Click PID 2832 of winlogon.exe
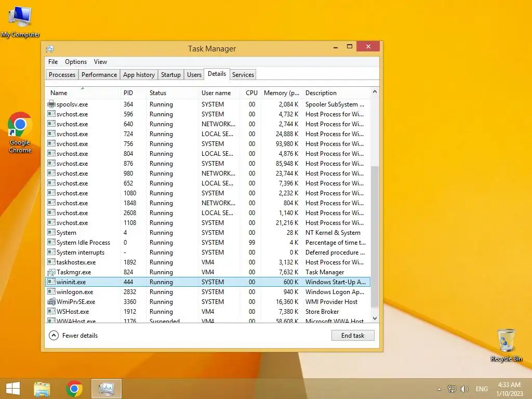The width and height of the screenshot is (532, 399). coord(130,292)
